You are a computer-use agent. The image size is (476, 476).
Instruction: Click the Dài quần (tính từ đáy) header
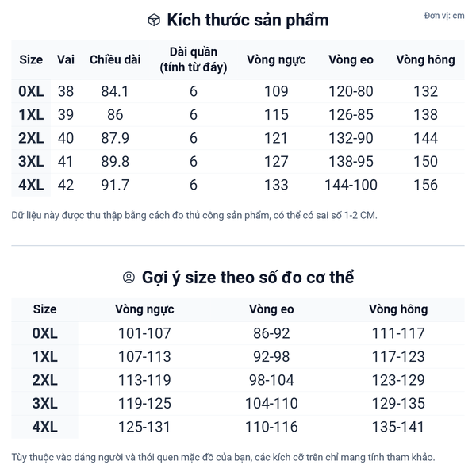click(x=194, y=59)
